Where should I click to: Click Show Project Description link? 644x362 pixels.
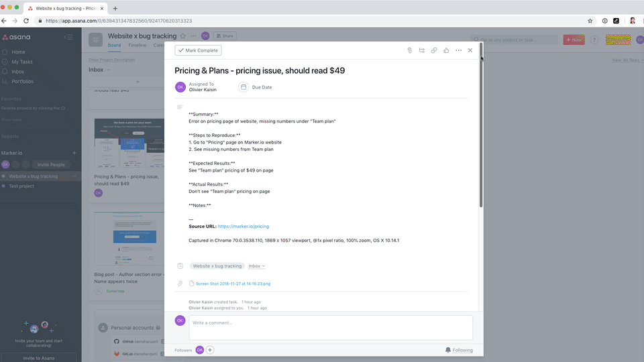click(112, 60)
